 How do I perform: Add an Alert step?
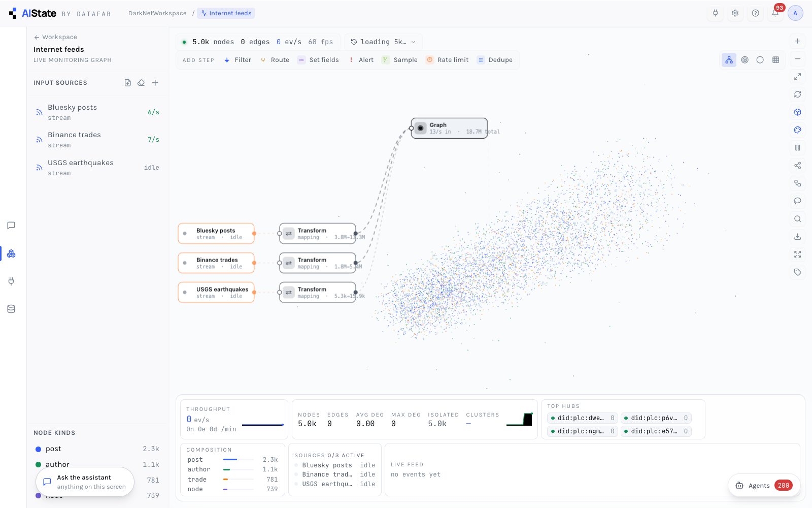[361, 60]
